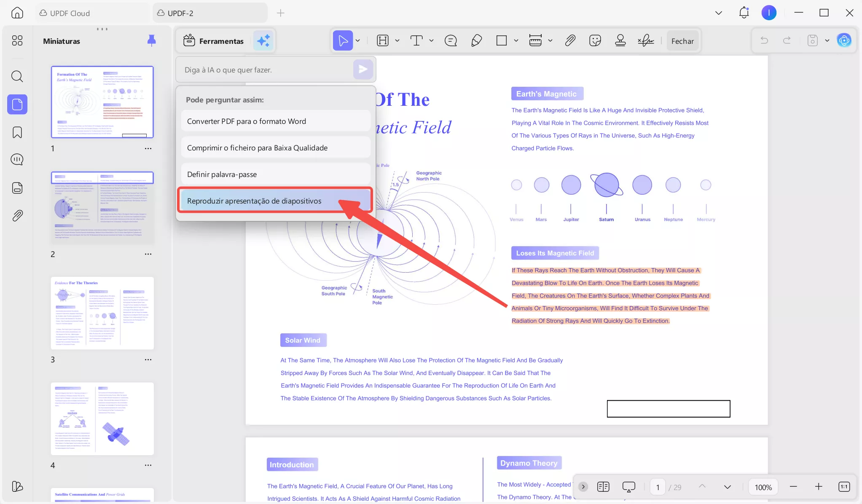Expand the shape rectangle tool dropdown
The image size is (862, 504).
516,41
